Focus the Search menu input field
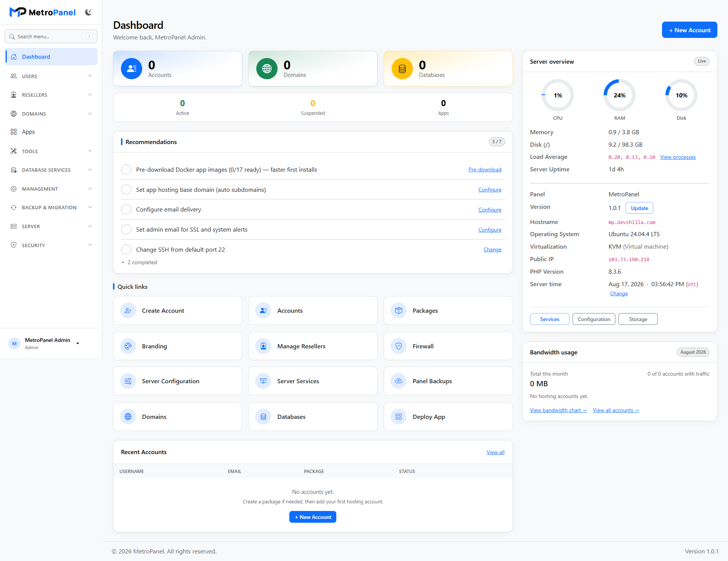The width and height of the screenshot is (728, 561). tap(51, 36)
